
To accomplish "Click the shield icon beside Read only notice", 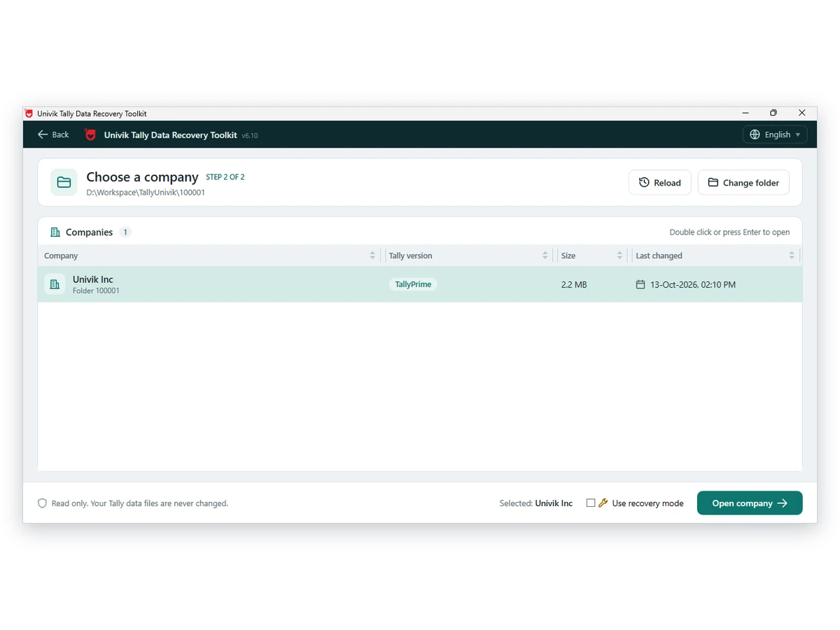I will [x=42, y=503].
